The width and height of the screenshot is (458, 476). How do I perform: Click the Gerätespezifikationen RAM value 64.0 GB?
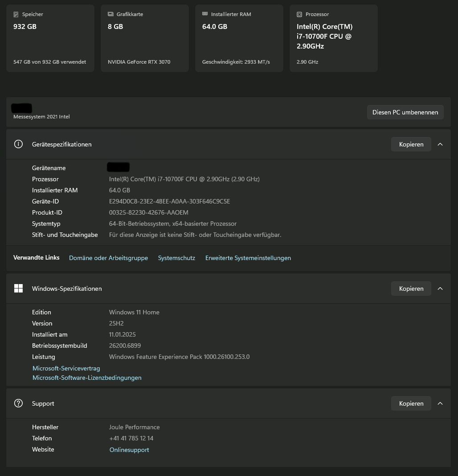pyautogui.click(x=119, y=190)
